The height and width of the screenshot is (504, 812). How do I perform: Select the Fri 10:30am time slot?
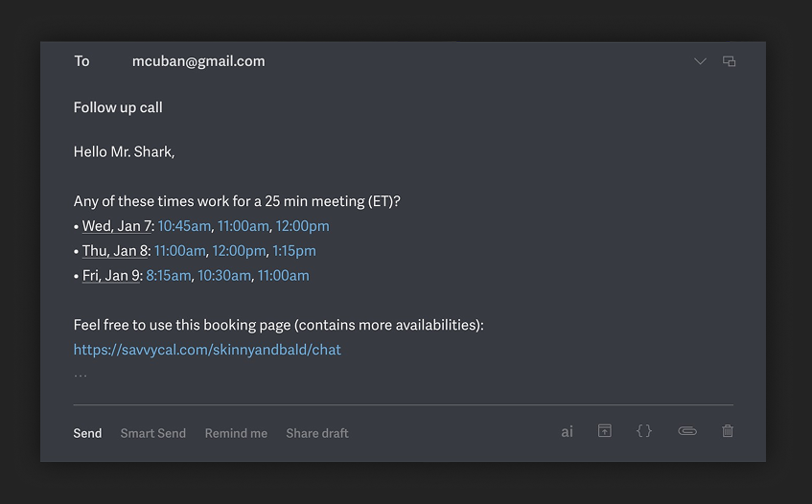pos(224,276)
